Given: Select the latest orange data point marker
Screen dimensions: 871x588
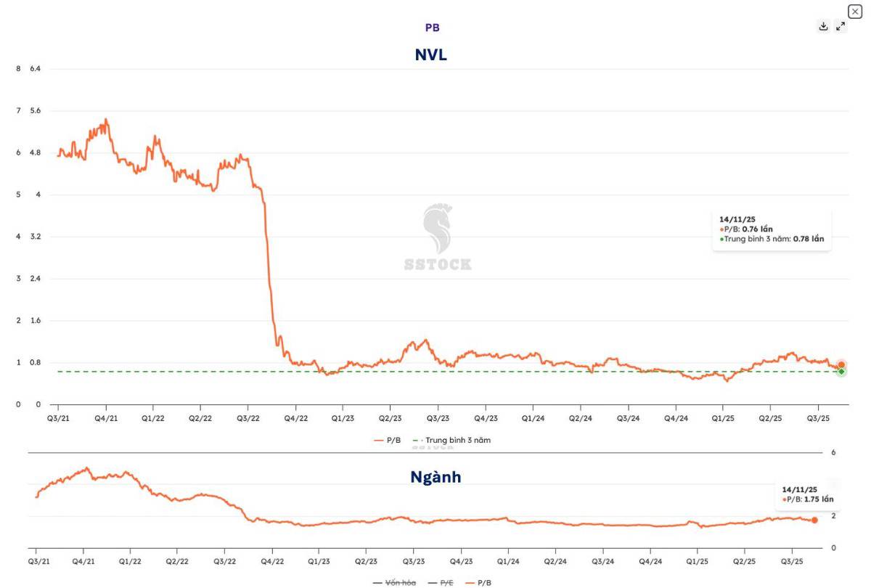Looking at the screenshot, I should pos(840,363).
